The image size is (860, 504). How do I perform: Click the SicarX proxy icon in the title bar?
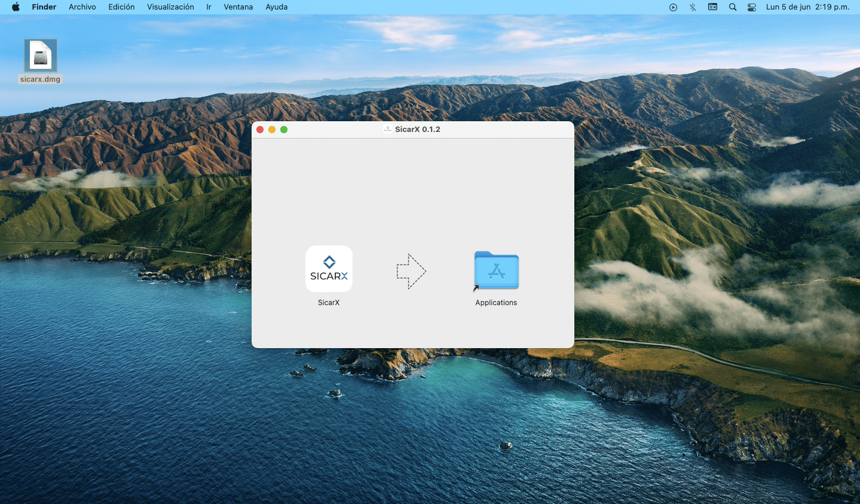(x=387, y=129)
